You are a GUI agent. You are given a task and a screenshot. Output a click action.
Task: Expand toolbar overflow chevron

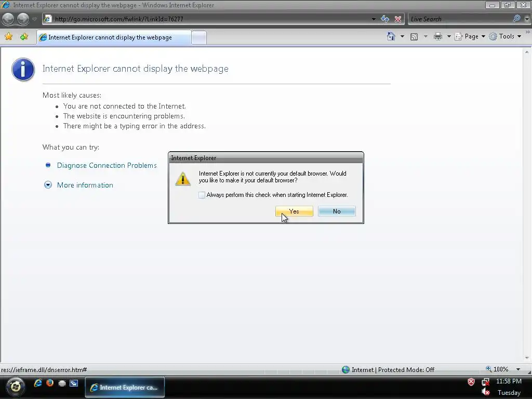coord(528,32)
